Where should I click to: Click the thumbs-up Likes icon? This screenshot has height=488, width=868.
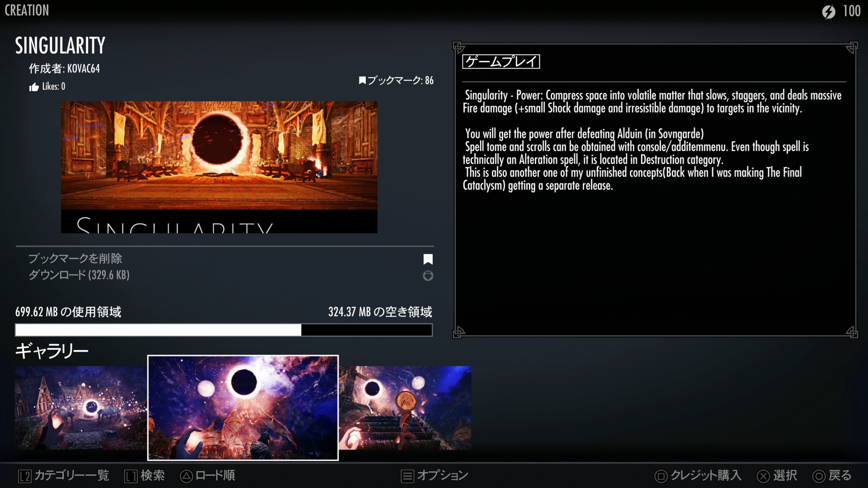[x=34, y=87]
